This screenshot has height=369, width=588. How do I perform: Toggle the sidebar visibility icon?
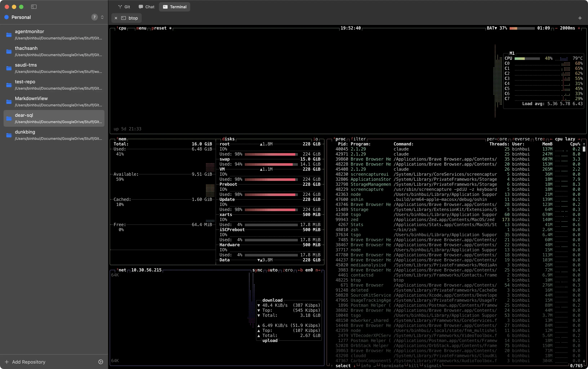point(34,7)
